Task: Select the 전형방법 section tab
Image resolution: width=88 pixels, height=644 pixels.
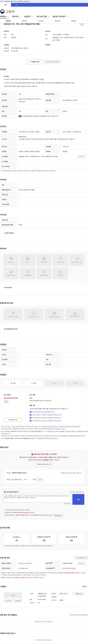Action: point(74,21)
